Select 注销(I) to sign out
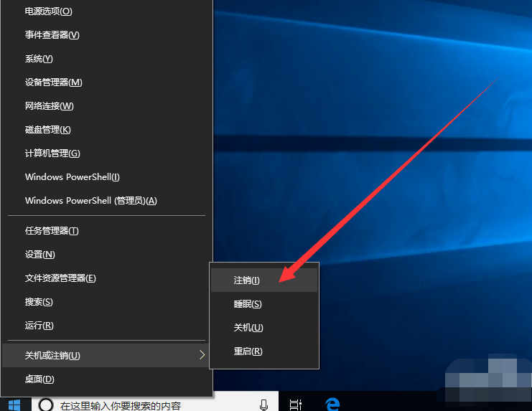 tap(247, 280)
